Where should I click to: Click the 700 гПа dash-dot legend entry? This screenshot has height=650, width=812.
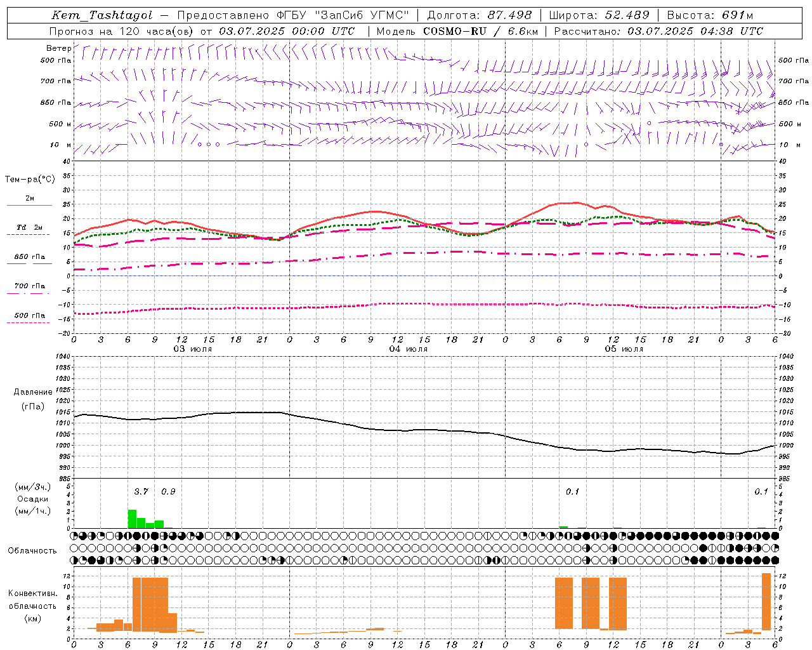(x=29, y=286)
